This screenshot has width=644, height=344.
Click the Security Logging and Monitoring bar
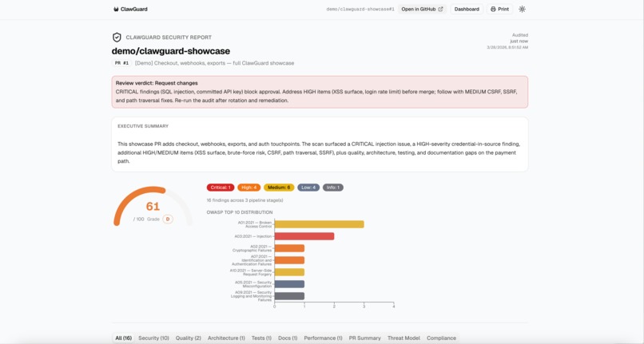point(289,296)
